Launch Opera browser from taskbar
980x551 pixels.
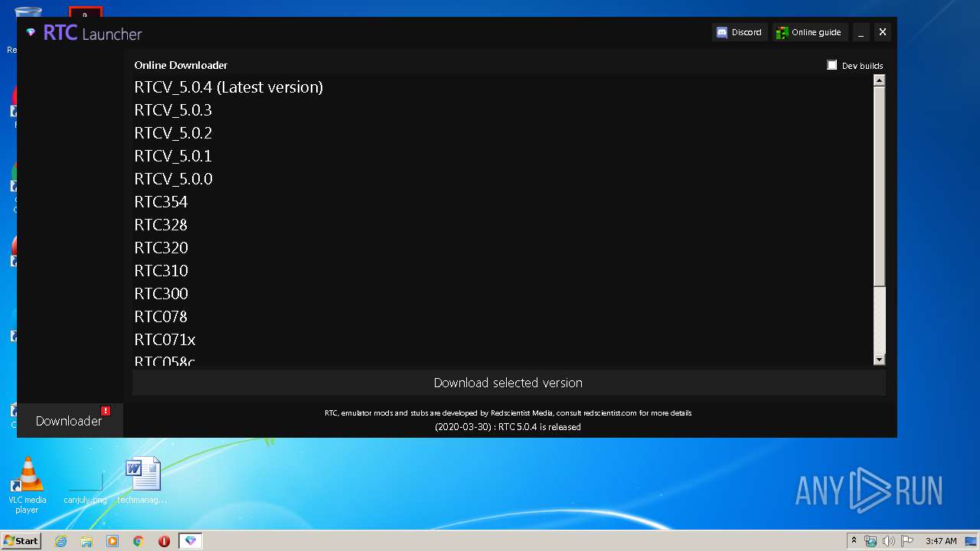(x=164, y=541)
